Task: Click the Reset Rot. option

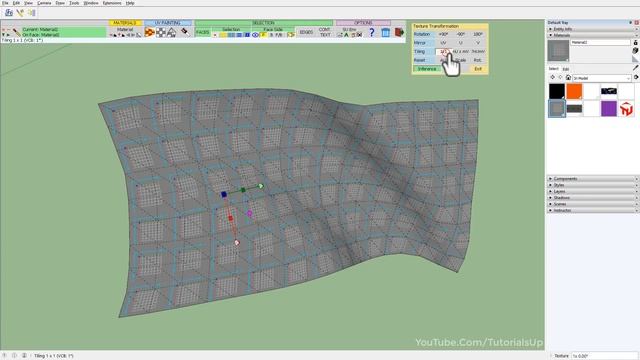Action: [x=478, y=60]
